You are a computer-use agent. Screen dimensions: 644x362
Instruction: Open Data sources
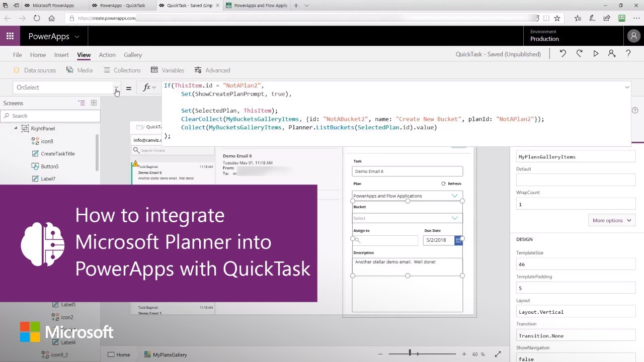pyautogui.click(x=35, y=70)
